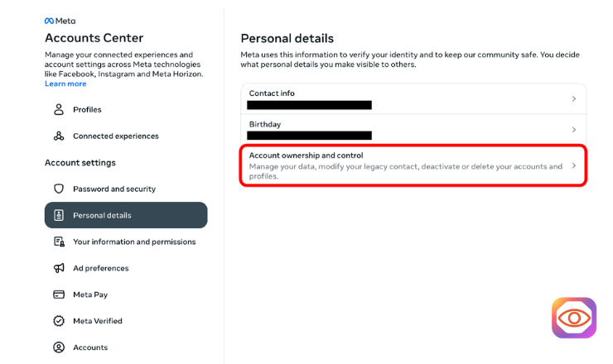Click the eye logo in the corner

click(x=574, y=318)
